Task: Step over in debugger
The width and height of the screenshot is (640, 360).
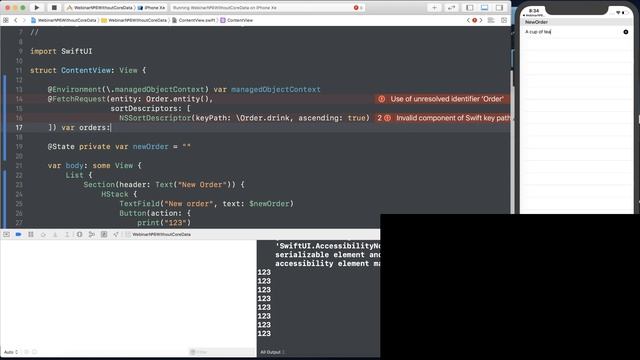Action: click(x=43, y=234)
